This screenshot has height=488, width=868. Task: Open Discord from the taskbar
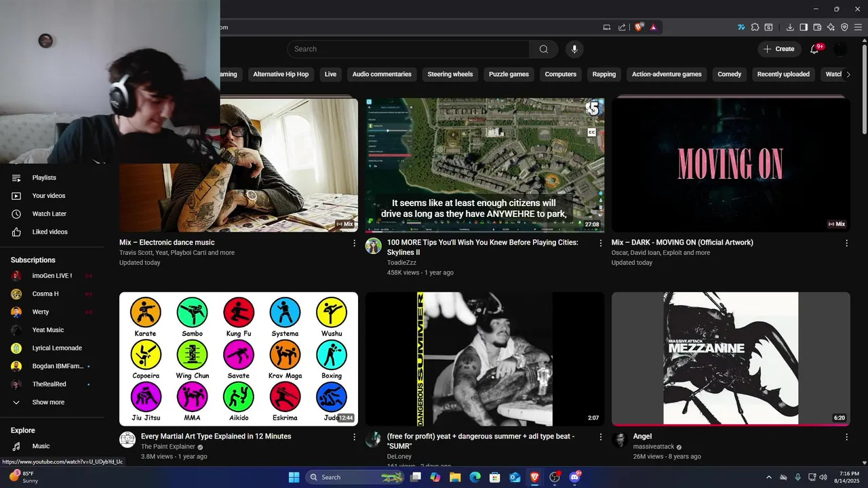tap(574, 477)
